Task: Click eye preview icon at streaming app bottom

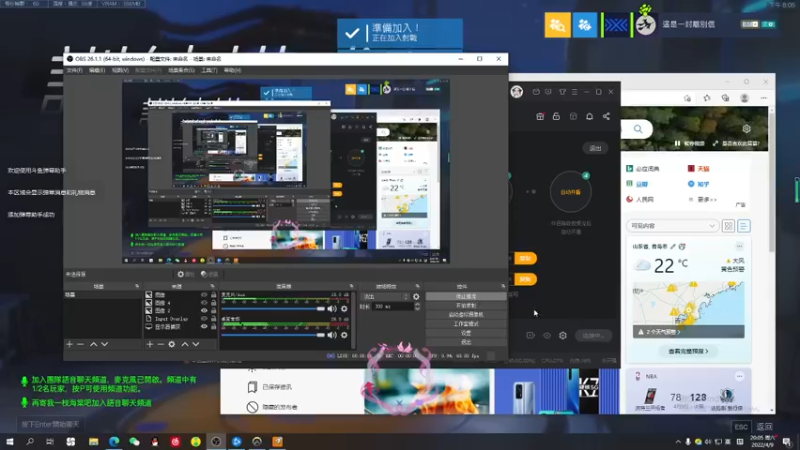Action: coord(547,335)
